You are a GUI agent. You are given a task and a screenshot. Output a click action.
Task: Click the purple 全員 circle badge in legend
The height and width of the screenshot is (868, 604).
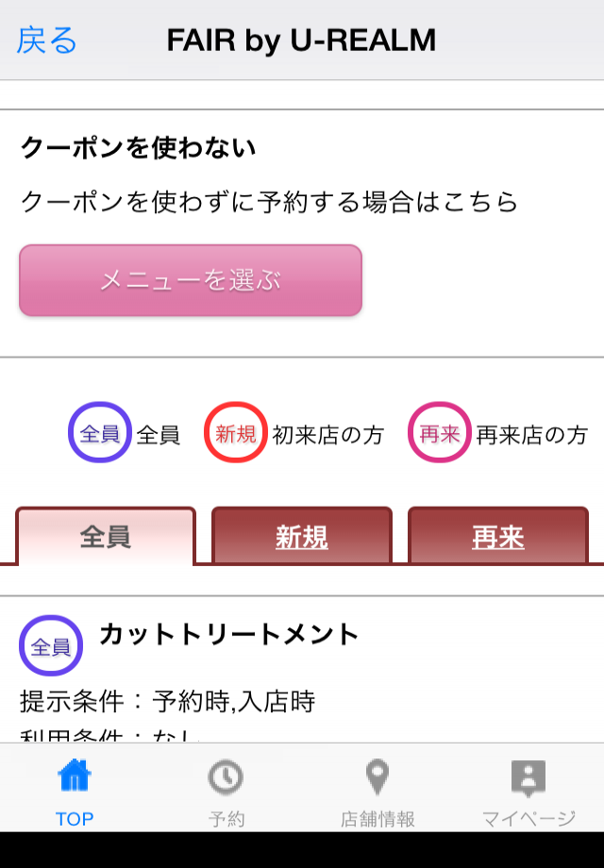click(x=100, y=432)
